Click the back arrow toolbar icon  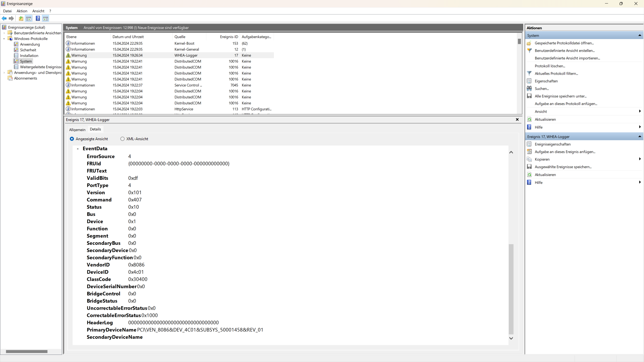coord(4,18)
